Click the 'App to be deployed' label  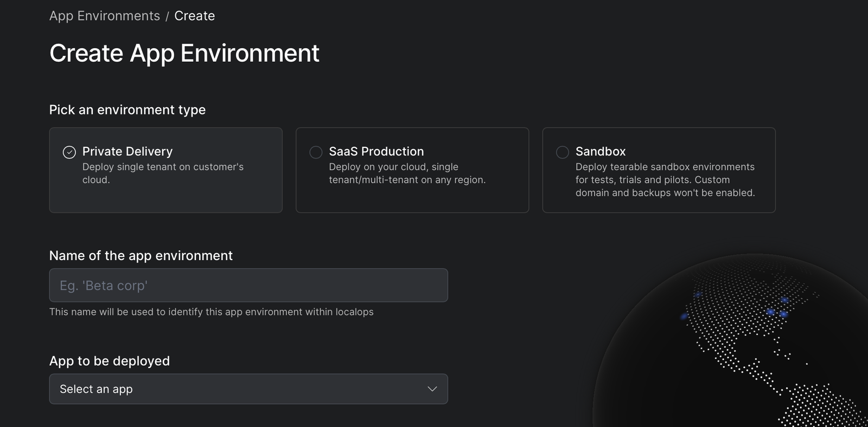point(109,361)
